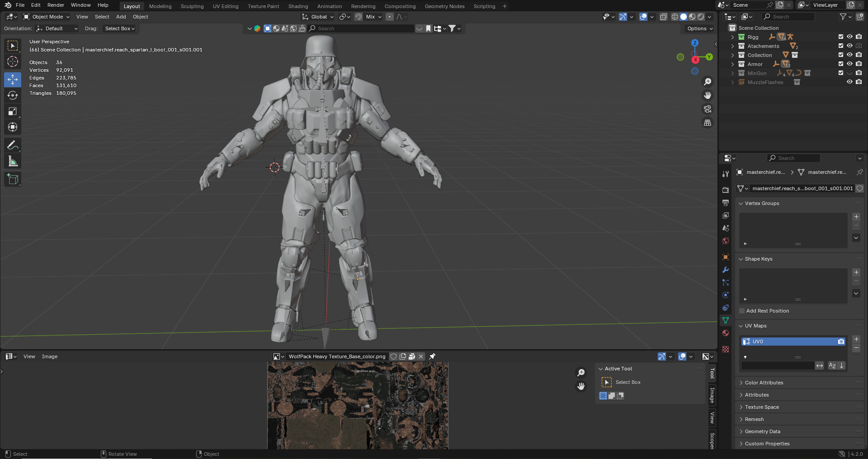
Task: Hide the Attachements collection in viewport
Action: 850,46
